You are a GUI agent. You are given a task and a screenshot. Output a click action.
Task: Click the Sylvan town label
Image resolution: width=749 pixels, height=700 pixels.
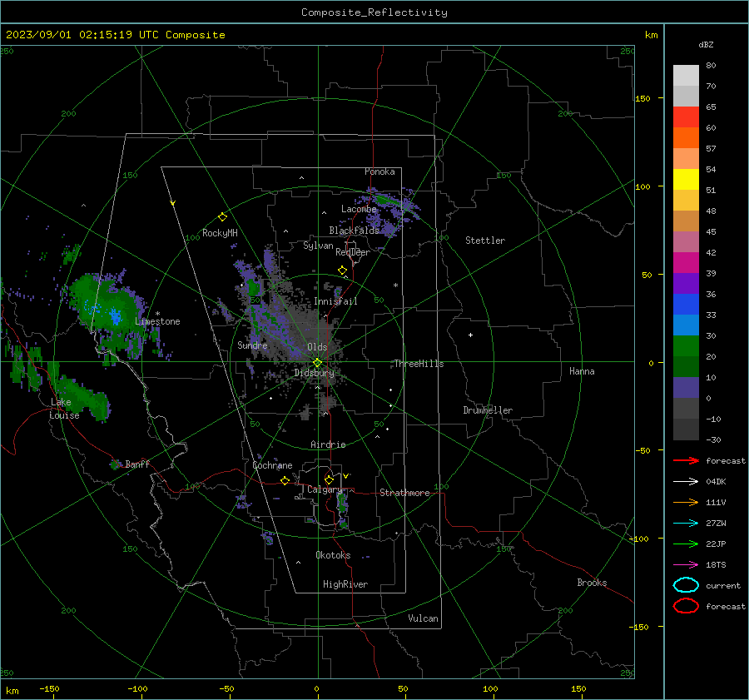(318, 246)
